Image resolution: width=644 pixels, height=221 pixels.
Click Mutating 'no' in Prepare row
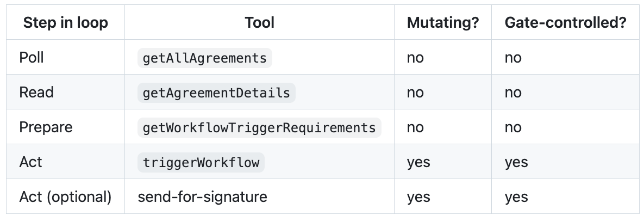coord(415,127)
